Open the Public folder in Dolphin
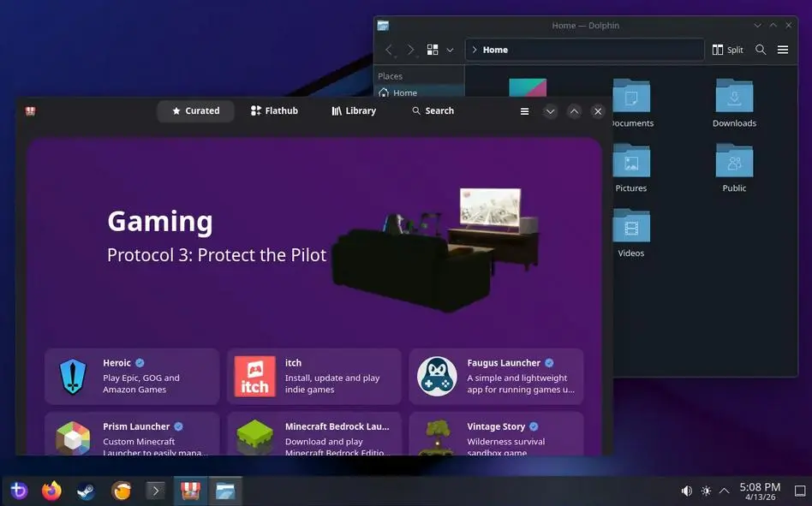Viewport: 812px width, 506px height. tap(734, 168)
